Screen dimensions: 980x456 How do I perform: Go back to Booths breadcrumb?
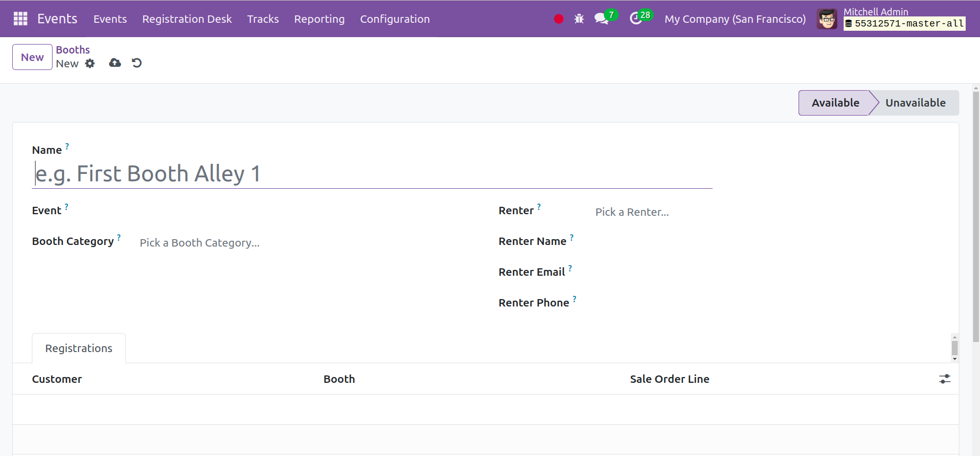click(73, 50)
